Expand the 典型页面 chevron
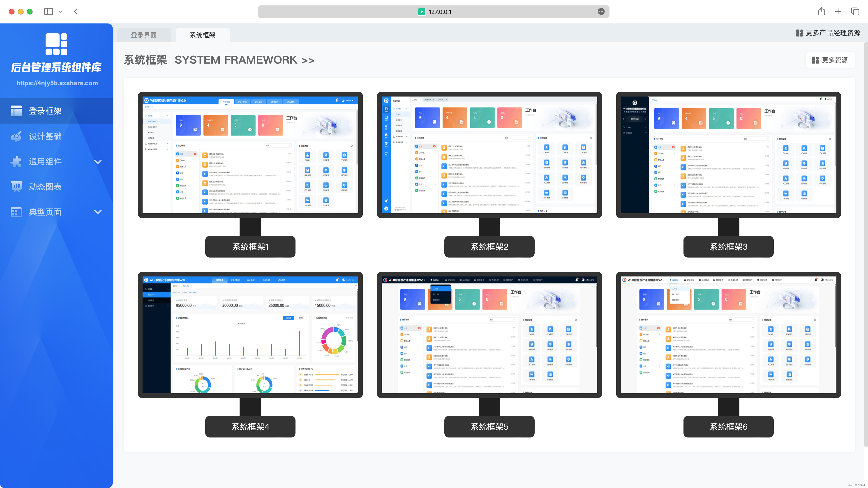The width and height of the screenshot is (868, 488). (x=98, y=212)
